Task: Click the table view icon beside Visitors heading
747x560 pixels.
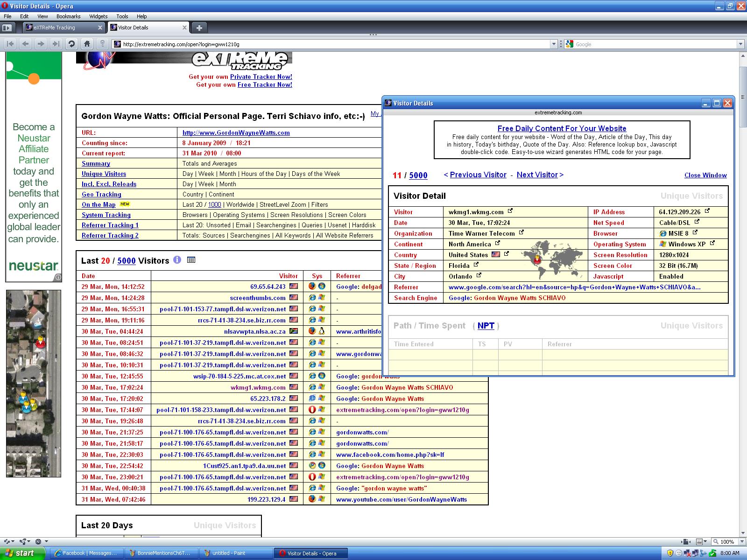Action: coord(191,259)
